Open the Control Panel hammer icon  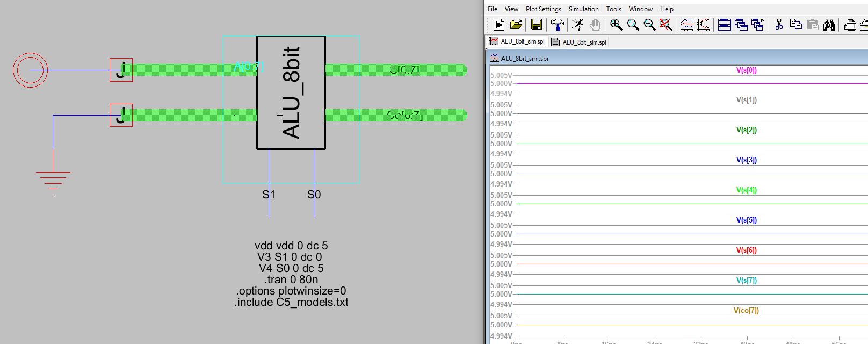click(557, 25)
